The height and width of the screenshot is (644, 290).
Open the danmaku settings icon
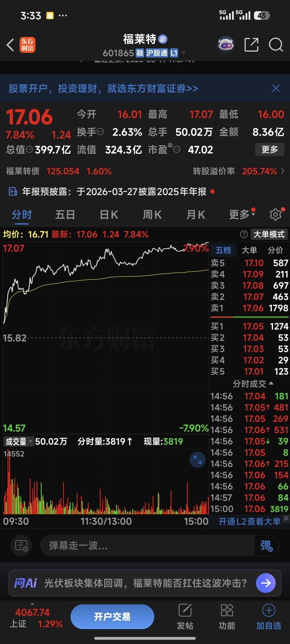pyautogui.click(x=21, y=546)
